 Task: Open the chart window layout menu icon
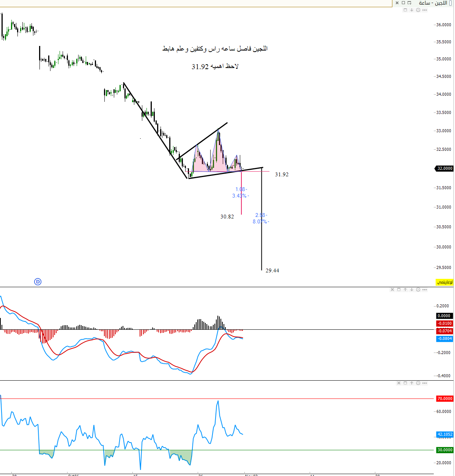point(409,3)
